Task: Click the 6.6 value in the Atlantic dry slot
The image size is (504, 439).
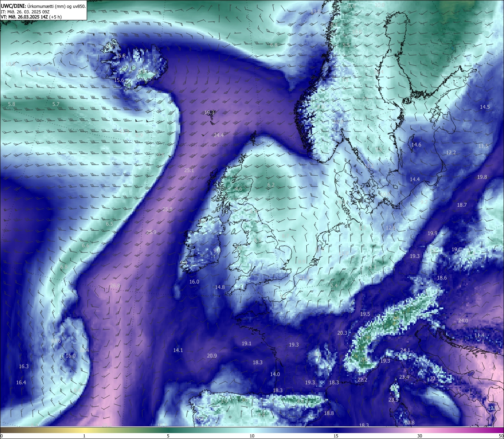Action: [x=85, y=246]
